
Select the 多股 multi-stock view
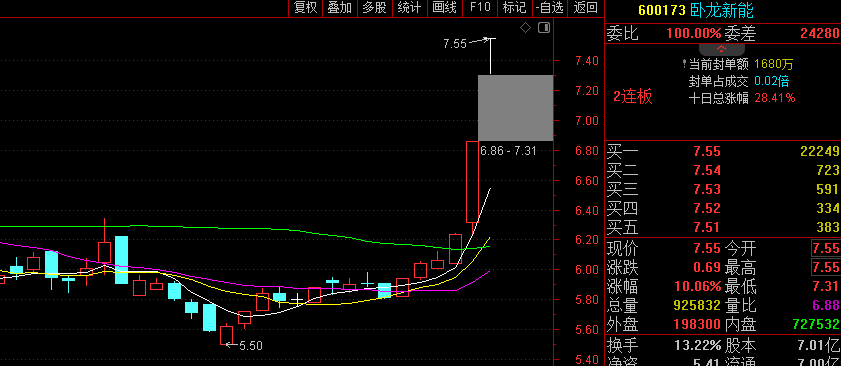pyautogui.click(x=374, y=8)
